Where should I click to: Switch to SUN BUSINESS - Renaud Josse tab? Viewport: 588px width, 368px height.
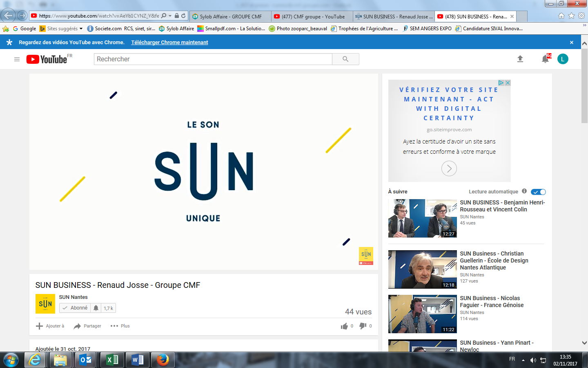pos(394,16)
